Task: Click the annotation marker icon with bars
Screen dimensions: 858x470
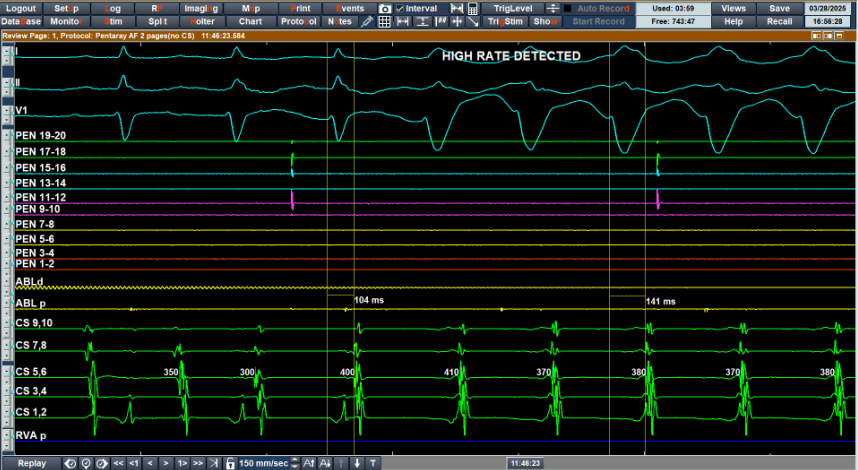Action: click(x=440, y=22)
